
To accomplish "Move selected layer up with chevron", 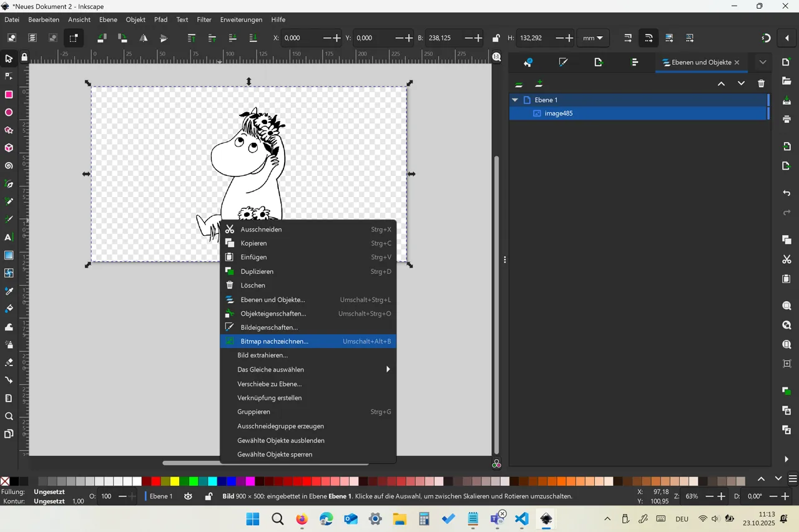I will point(721,84).
